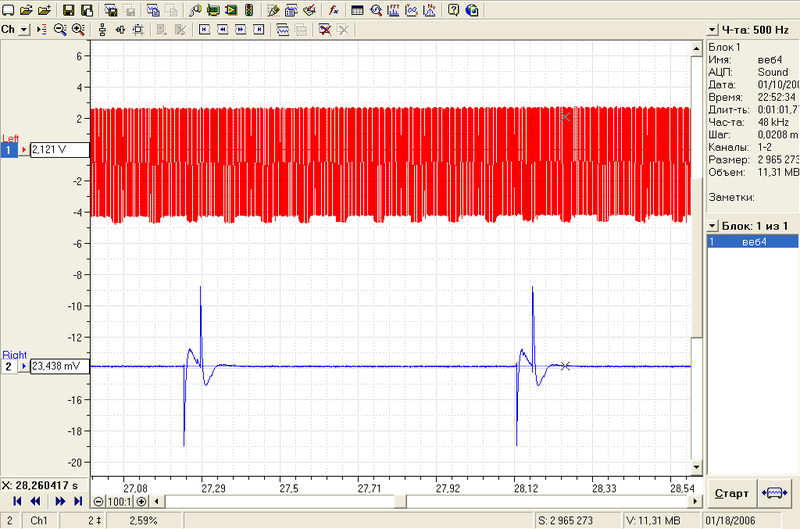
Task: Click the vertical alignment icon
Action: pyautogui.click(x=102, y=30)
